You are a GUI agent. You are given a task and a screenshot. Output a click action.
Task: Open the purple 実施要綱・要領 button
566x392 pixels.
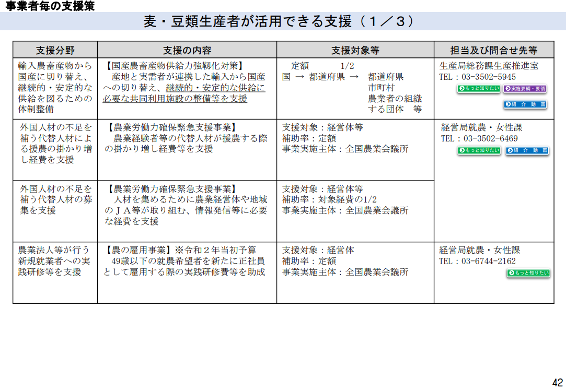(525, 88)
